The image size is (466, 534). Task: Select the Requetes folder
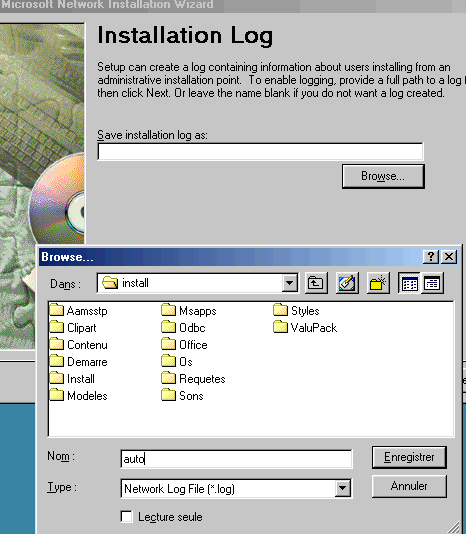pyautogui.click(x=193, y=379)
